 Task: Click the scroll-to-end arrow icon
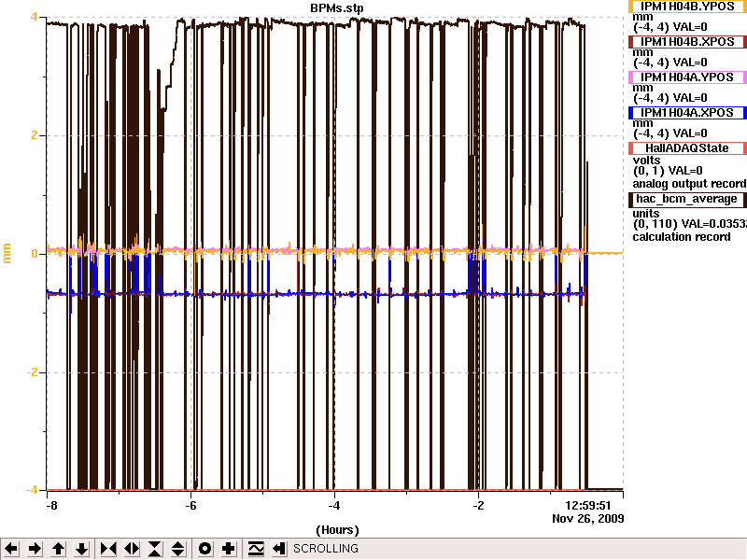tap(279, 549)
